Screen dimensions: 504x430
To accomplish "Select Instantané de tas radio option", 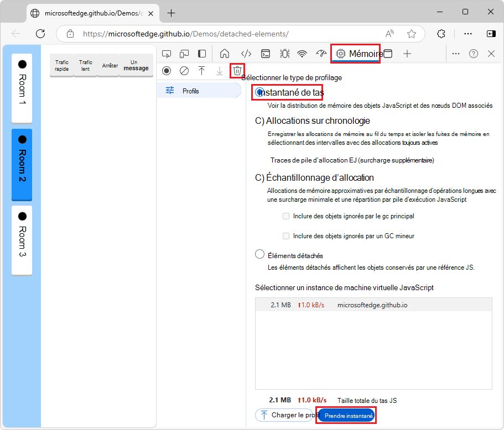I will (x=259, y=92).
